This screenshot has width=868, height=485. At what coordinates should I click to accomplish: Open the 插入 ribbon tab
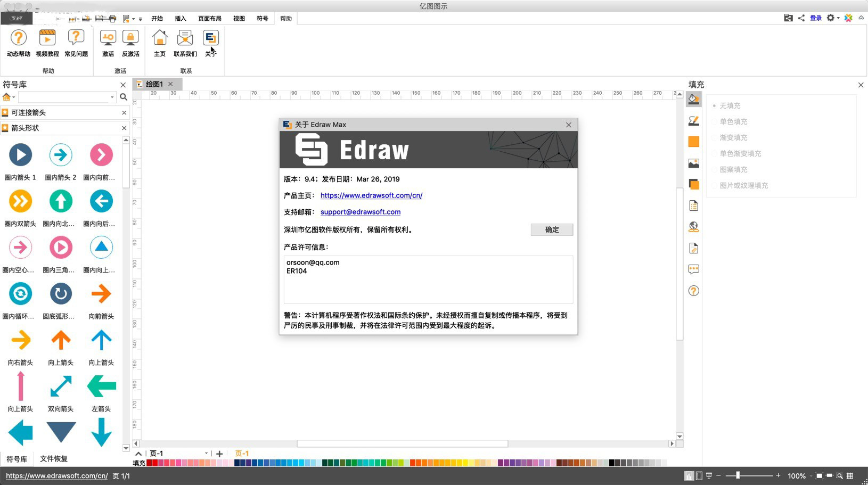click(x=181, y=19)
